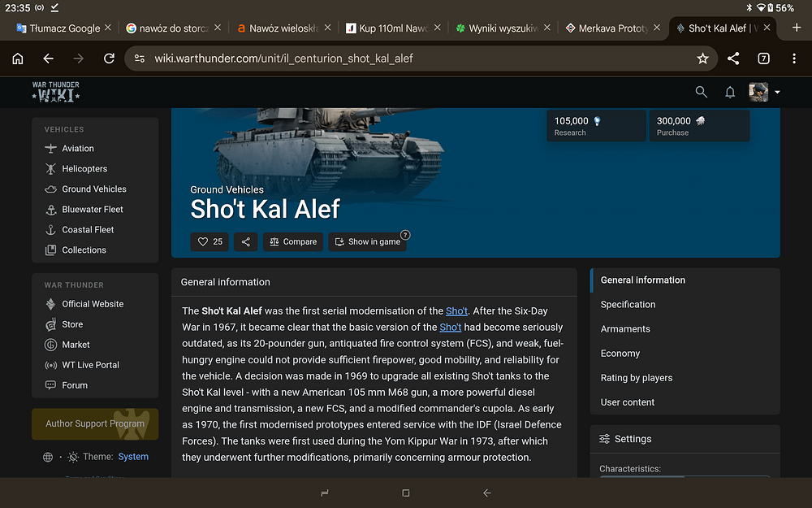The height and width of the screenshot is (508, 812).
Task: Click the address bar URL
Action: pos(283,59)
